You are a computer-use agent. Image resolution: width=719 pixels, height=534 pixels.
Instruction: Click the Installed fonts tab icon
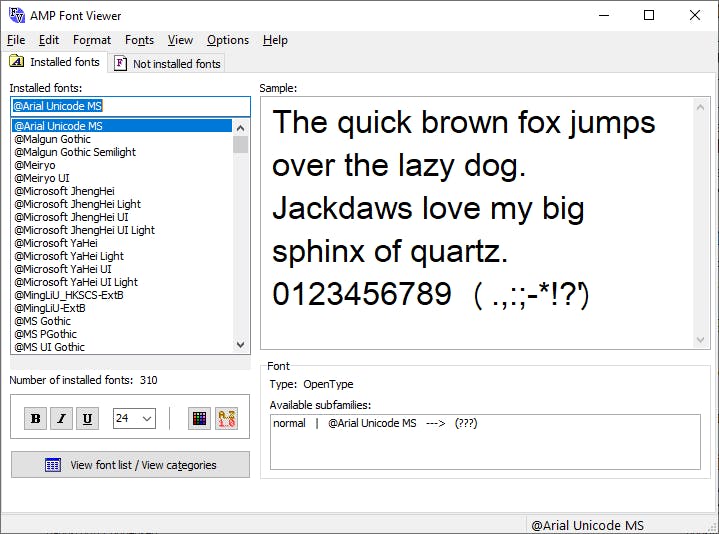pos(17,61)
